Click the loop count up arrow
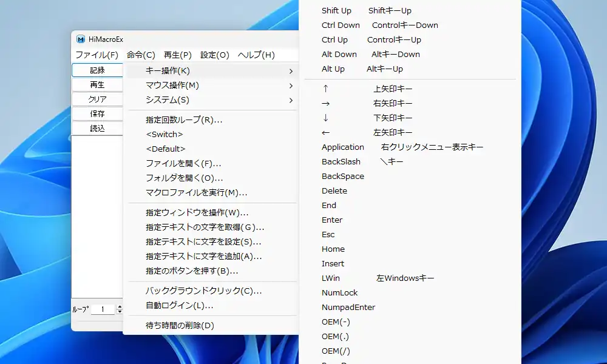The image size is (607, 364). [x=119, y=306]
